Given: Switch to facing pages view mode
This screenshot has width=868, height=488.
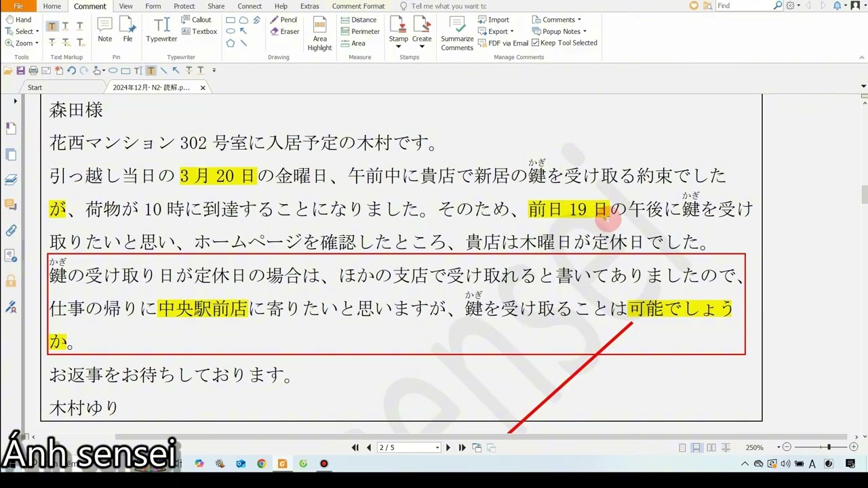Looking at the screenshot, I should (711, 448).
